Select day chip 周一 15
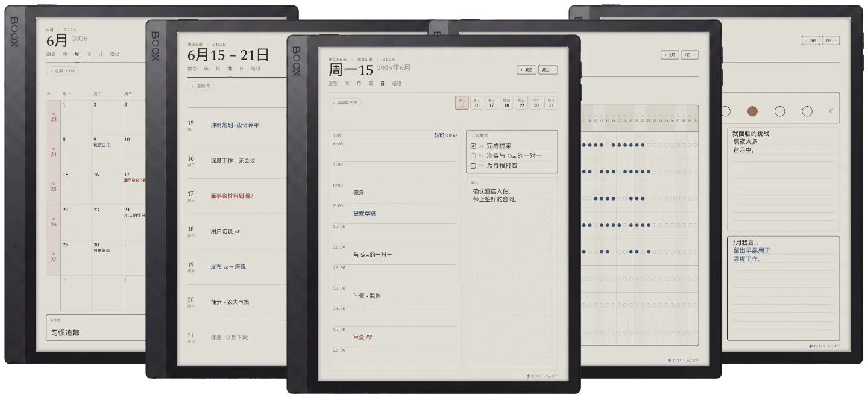Screen dimensions: 868x398 [462, 103]
